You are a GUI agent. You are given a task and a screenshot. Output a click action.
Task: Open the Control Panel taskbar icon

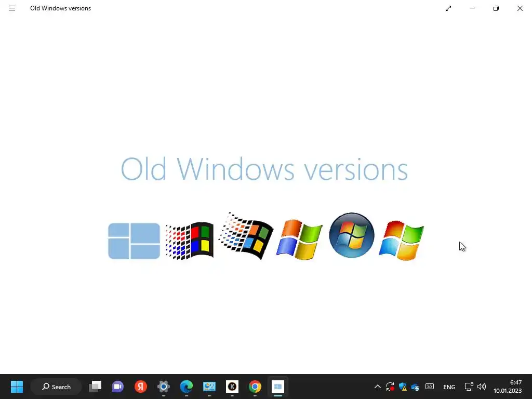pyautogui.click(x=209, y=387)
